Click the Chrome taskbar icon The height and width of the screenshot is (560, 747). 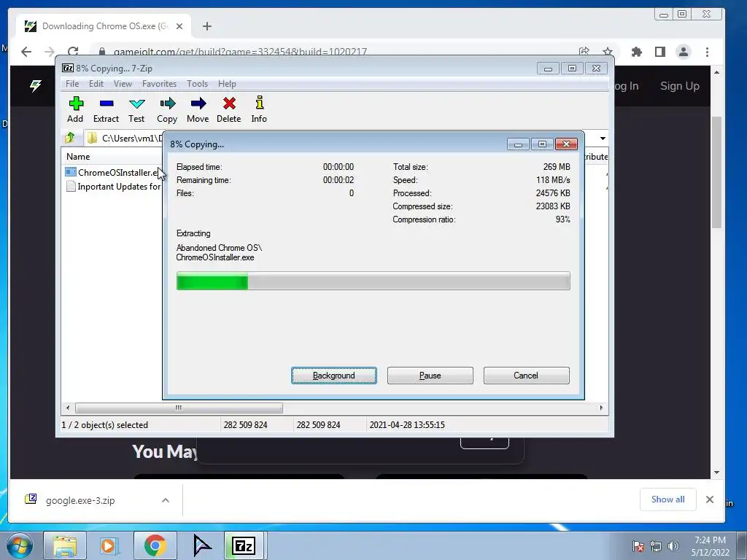[155, 545]
